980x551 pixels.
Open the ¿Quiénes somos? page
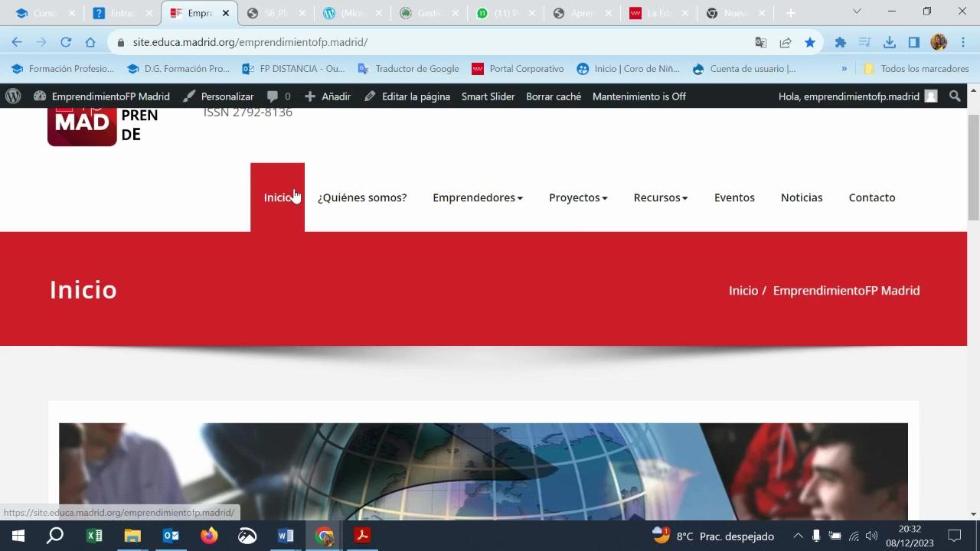coord(362,197)
